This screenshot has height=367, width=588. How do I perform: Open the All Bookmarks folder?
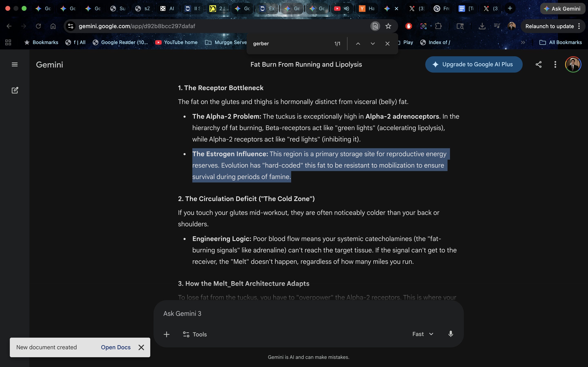[x=561, y=42]
